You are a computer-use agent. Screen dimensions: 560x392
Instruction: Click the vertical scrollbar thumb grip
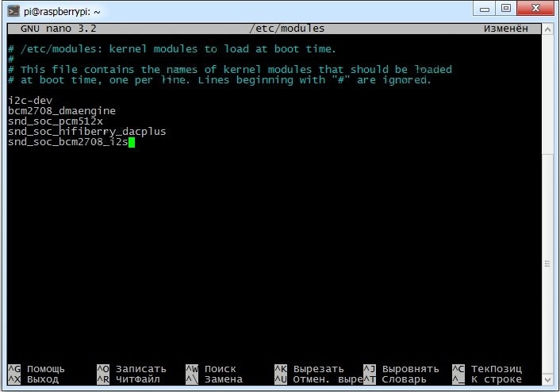[x=547, y=264]
